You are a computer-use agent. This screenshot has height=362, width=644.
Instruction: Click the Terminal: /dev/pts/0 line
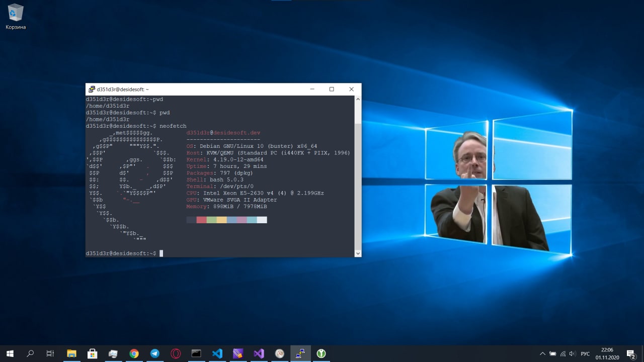(220, 187)
